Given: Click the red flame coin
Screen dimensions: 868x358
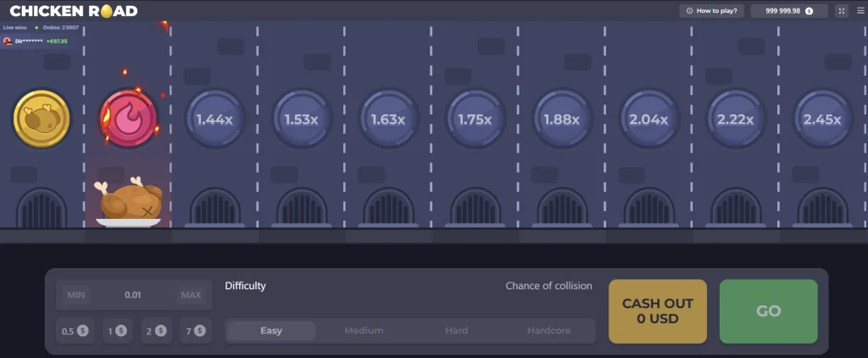Looking at the screenshot, I should (129, 119).
